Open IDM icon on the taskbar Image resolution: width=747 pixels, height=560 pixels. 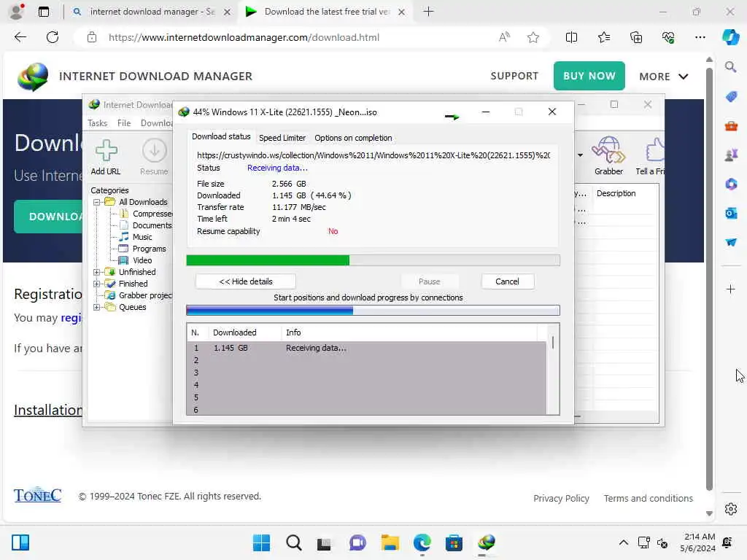coord(486,542)
